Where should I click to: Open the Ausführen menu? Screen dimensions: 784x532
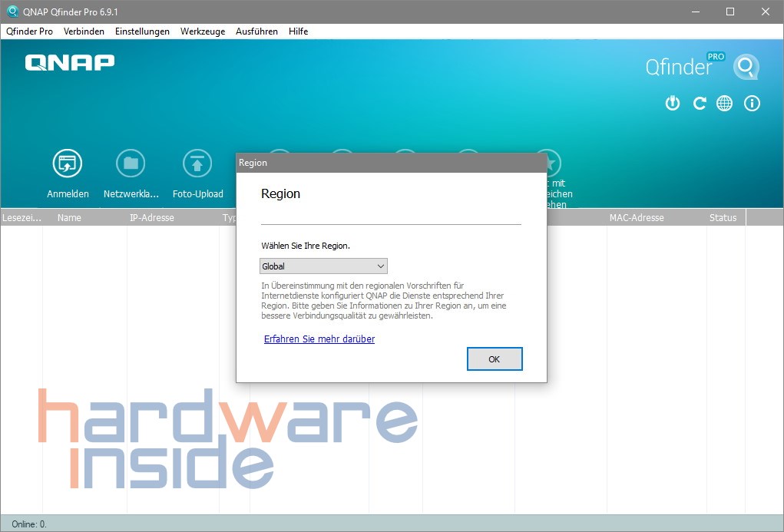click(256, 31)
